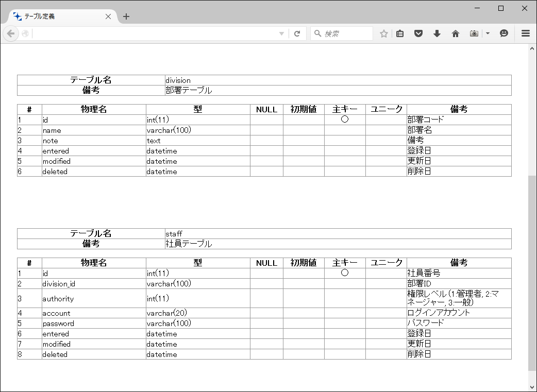Click the division table 'ユニーク' header
The width and height of the screenshot is (537, 392).
387,109
